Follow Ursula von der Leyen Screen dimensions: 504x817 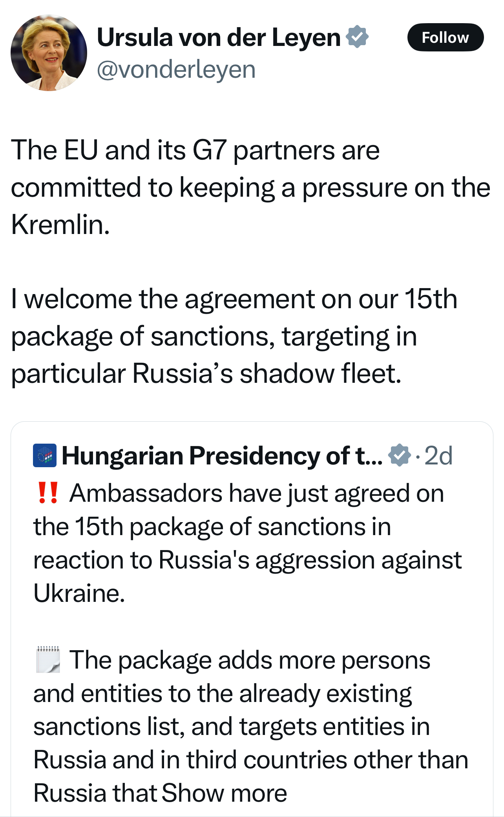click(445, 37)
